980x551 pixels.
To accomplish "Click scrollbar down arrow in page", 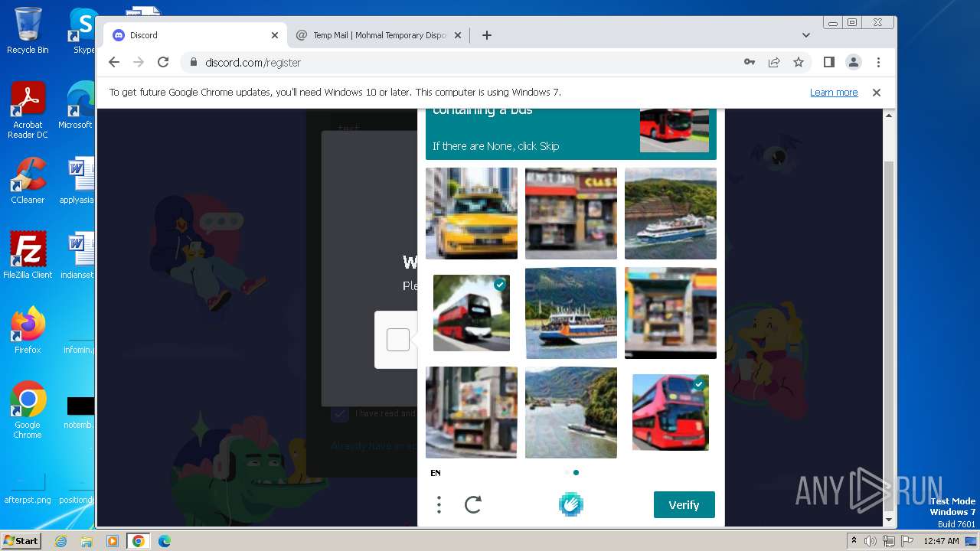I will pyautogui.click(x=889, y=520).
